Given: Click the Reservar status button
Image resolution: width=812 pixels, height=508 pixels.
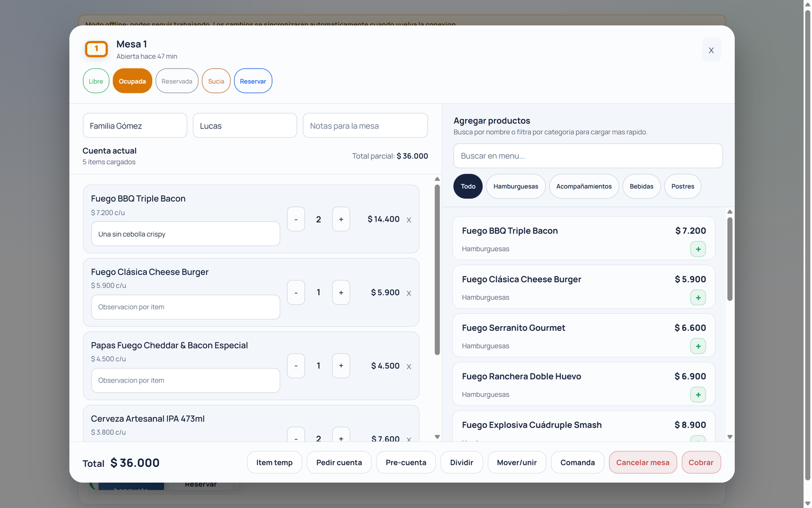Looking at the screenshot, I should point(253,81).
